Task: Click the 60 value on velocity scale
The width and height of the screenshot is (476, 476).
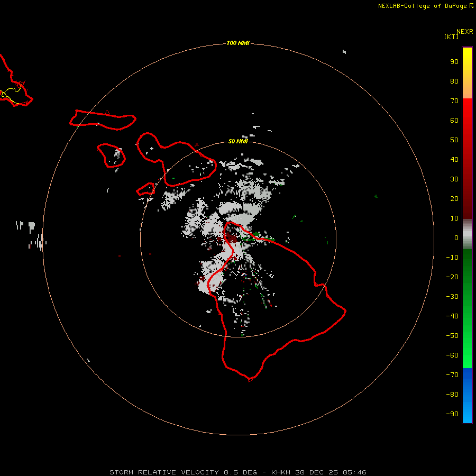Action: point(454,121)
